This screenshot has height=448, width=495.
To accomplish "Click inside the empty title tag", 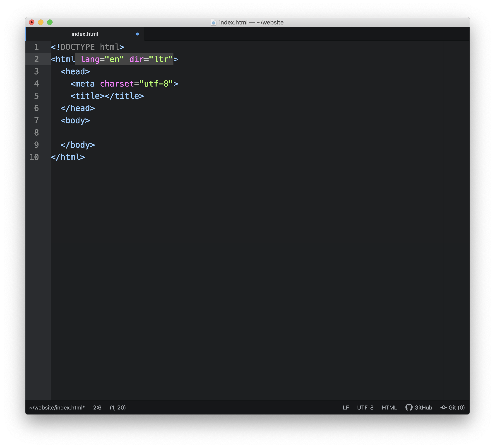I will (x=105, y=96).
